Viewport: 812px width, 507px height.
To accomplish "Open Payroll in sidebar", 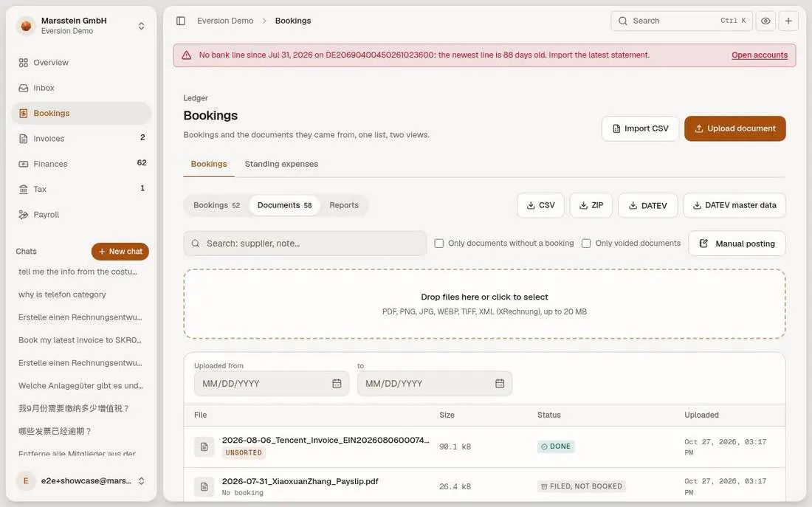I will (80, 215).
